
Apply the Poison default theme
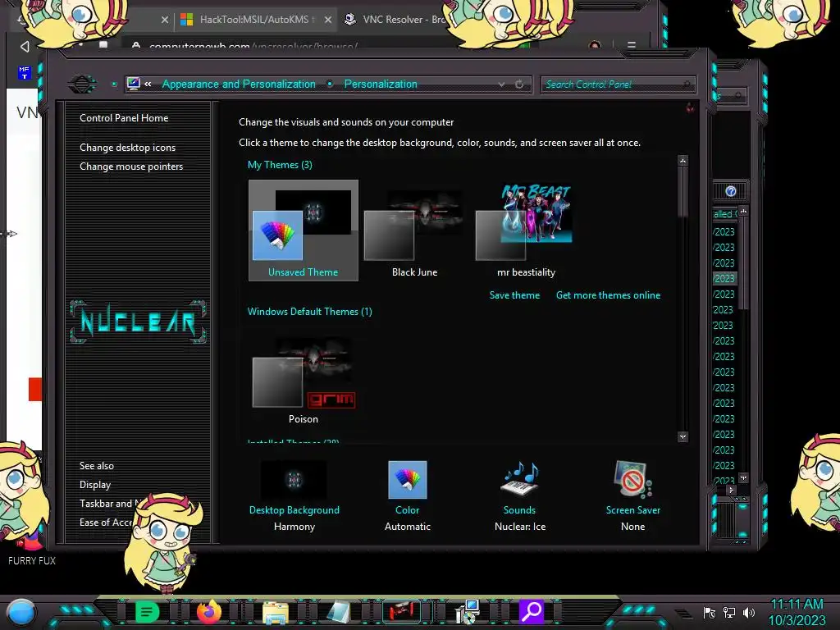304,381
